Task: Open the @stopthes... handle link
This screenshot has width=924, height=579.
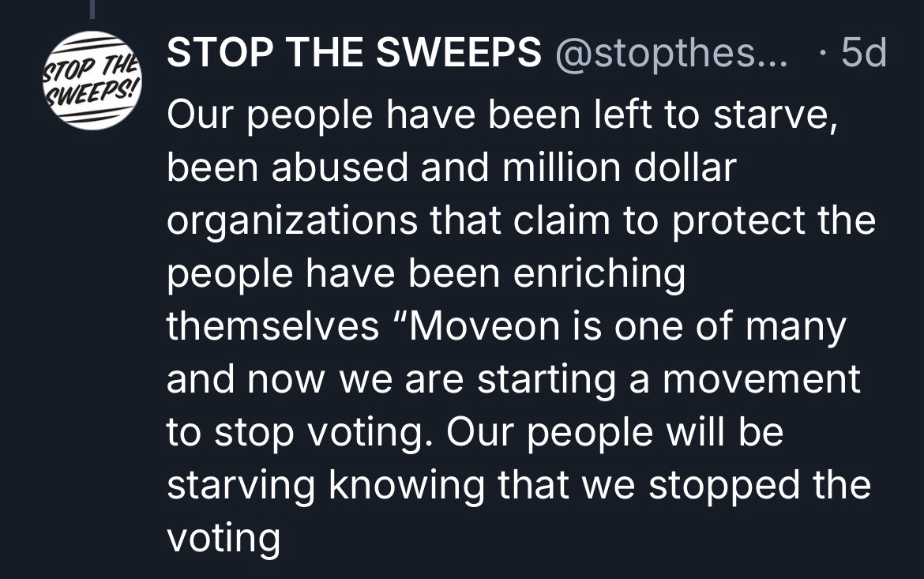Action: coord(674,55)
